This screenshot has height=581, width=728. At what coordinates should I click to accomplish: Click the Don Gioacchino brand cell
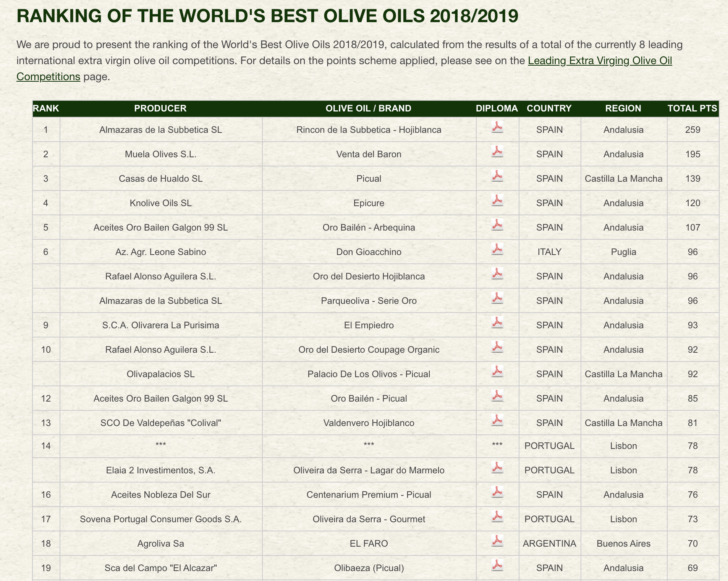click(x=369, y=252)
